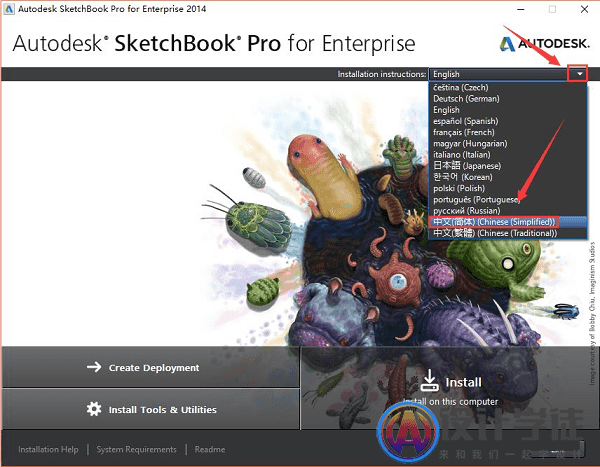Screen dimensions: 600x467
Task: Select čeština (Czech) from the language list
Action: tap(507, 88)
